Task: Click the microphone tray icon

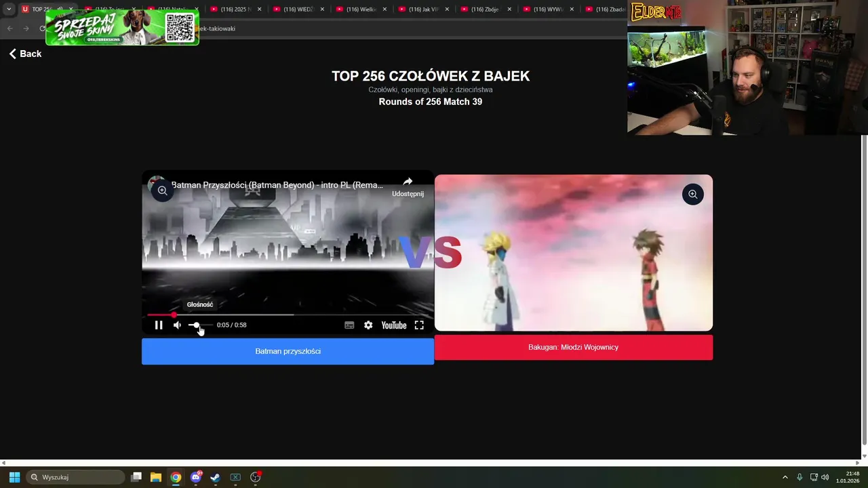Action: click(x=800, y=477)
